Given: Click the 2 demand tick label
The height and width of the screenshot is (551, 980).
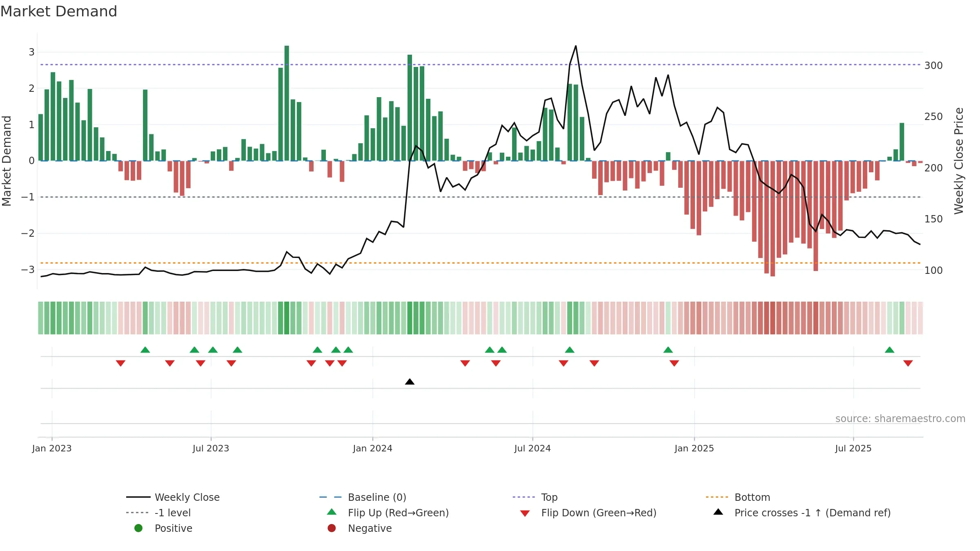Looking at the screenshot, I should [x=31, y=88].
